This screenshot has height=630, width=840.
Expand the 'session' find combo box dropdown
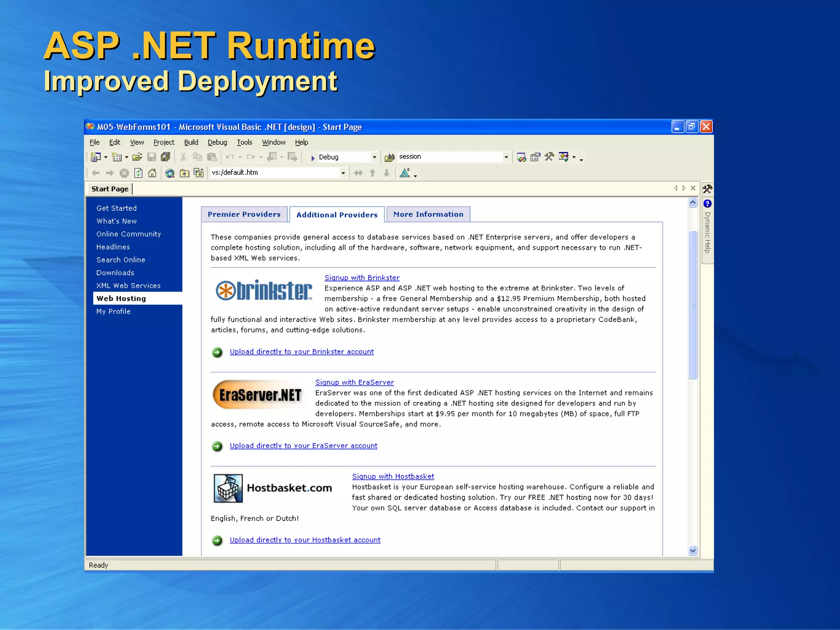(x=506, y=157)
